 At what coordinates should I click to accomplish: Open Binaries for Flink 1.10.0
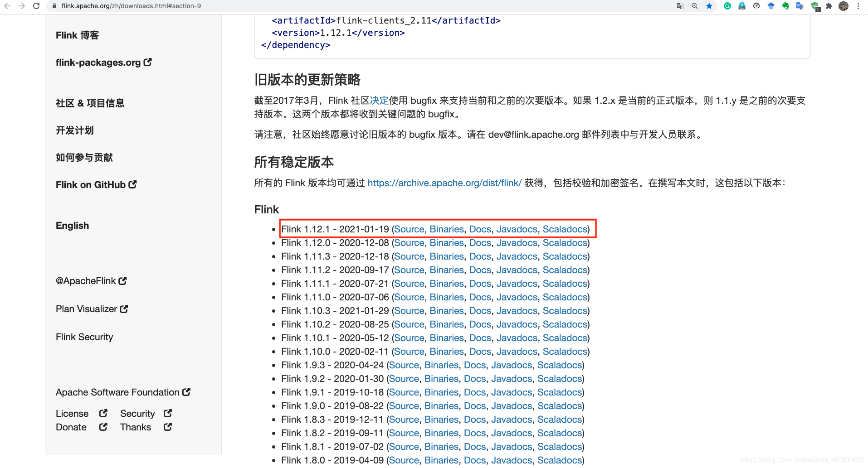pos(447,352)
